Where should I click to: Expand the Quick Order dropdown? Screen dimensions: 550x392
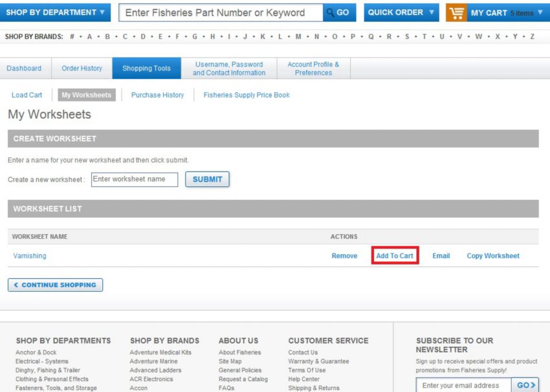pos(401,13)
